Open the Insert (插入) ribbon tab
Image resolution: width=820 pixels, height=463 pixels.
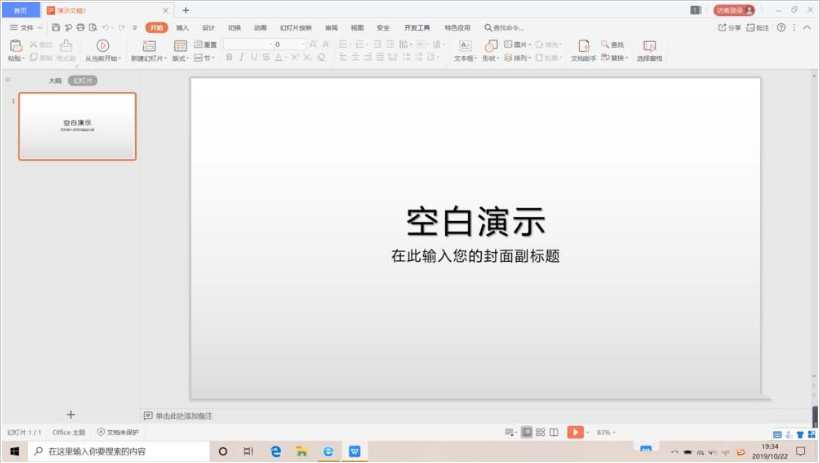pyautogui.click(x=182, y=28)
